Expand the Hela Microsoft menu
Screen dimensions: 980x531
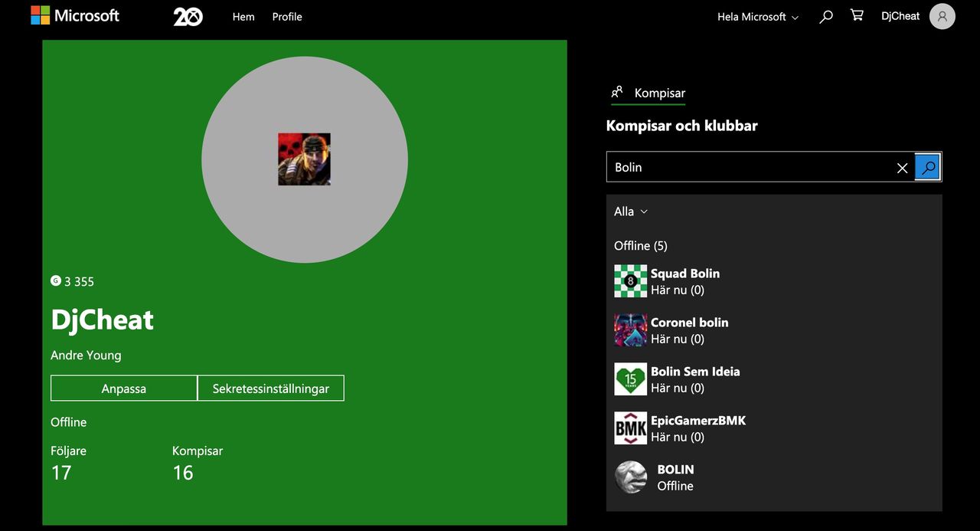(x=757, y=17)
